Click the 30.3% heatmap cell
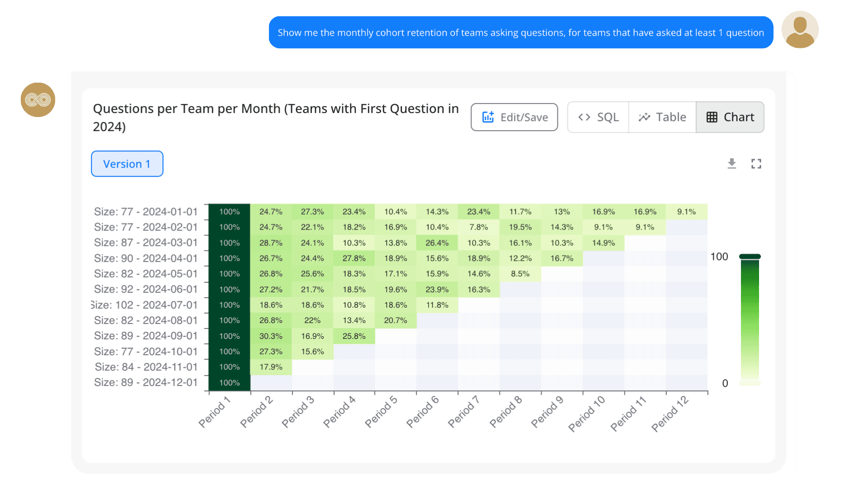 coord(271,336)
